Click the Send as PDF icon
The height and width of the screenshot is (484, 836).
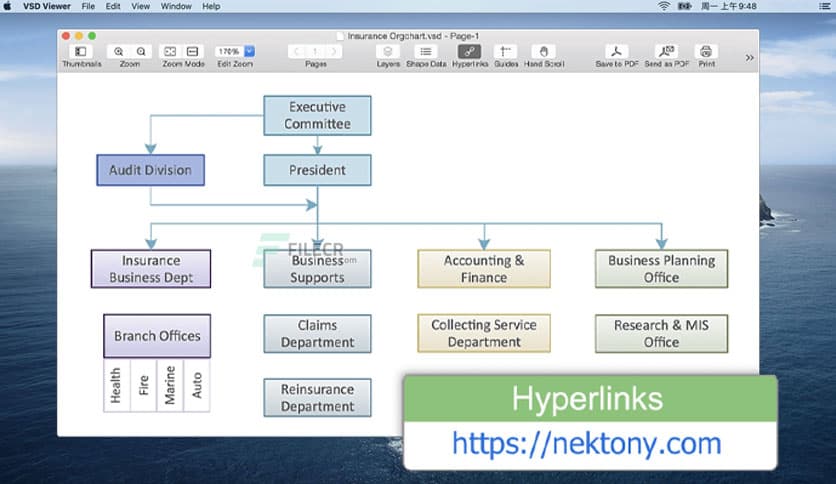tap(666, 51)
